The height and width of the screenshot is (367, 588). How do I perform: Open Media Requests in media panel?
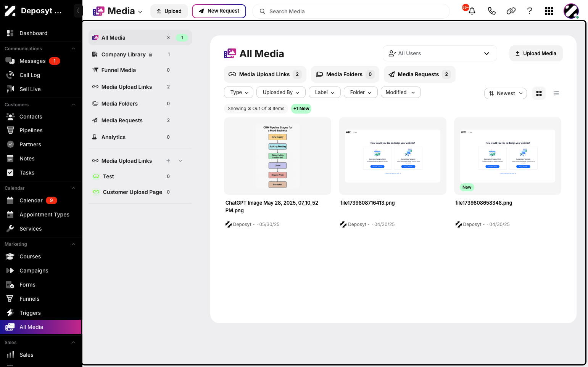[x=140, y=120]
